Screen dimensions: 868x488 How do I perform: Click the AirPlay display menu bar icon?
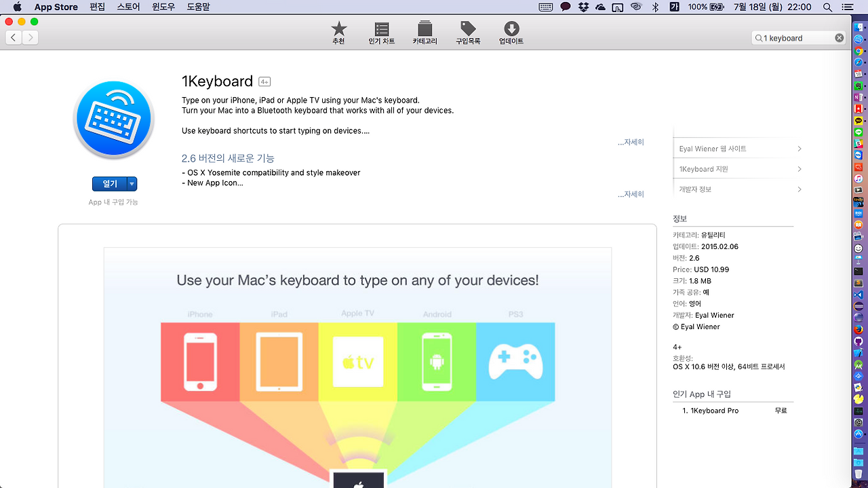[618, 7]
